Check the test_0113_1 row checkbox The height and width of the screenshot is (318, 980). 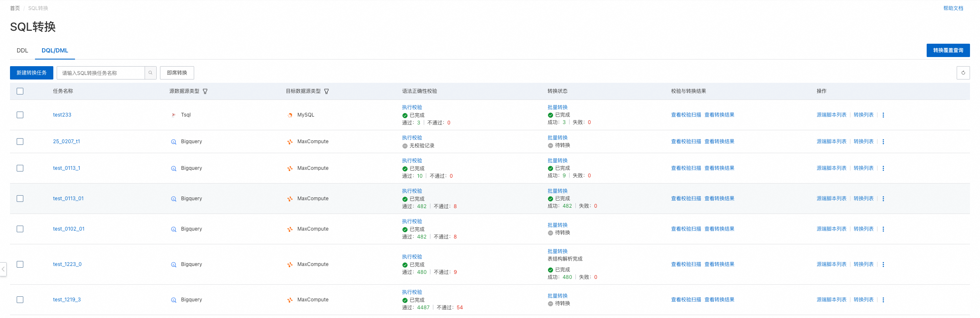[20, 168]
